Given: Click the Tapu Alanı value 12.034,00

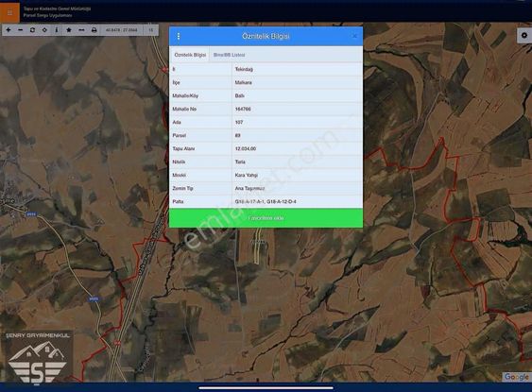Looking at the screenshot, I should [246, 148].
